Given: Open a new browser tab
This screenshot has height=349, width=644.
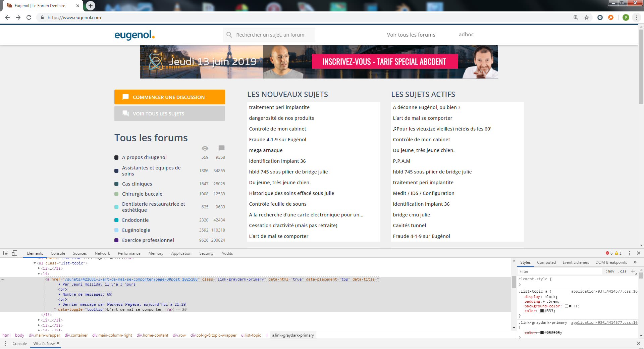Looking at the screenshot, I should 90,6.
